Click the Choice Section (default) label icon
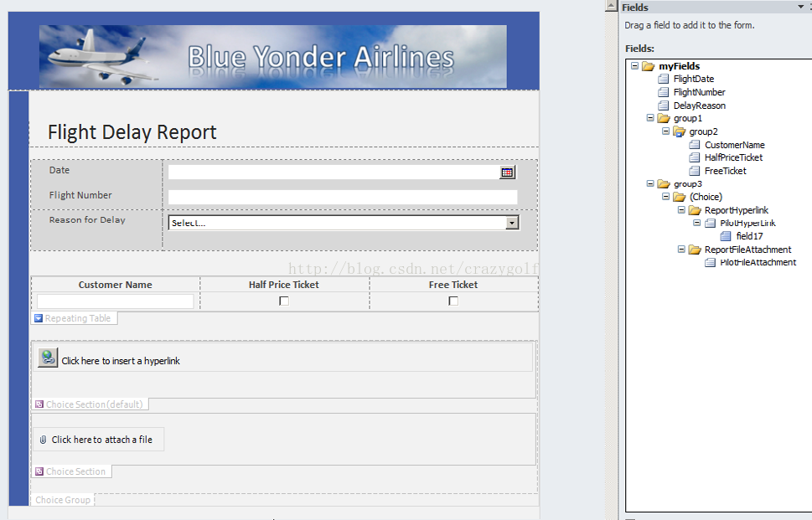Image resolution: width=812 pixels, height=520 pixels. [x=39, y=404]
